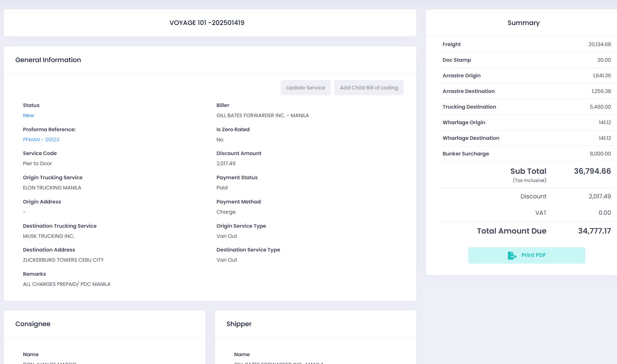Click the General Information heading

coord(48,60)
